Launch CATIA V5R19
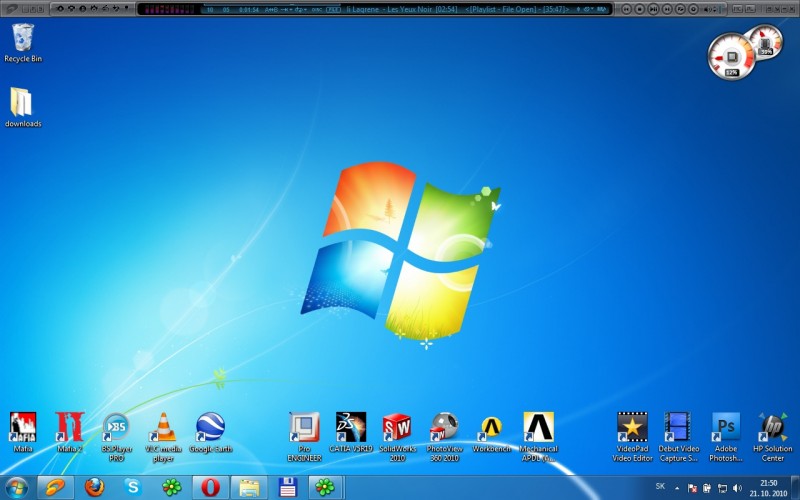 click(351, 427)
